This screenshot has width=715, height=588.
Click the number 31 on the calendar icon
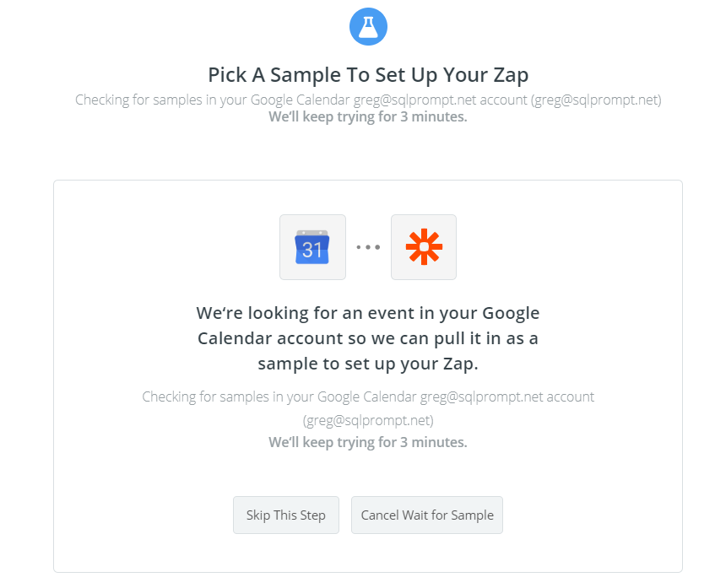coord(312,250)
